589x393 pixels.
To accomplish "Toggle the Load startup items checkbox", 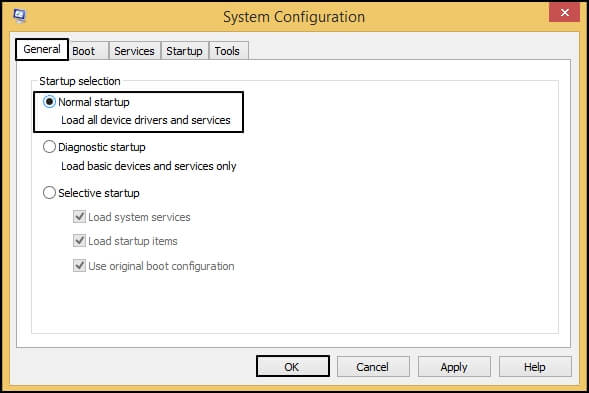I will tap(79, 241).
